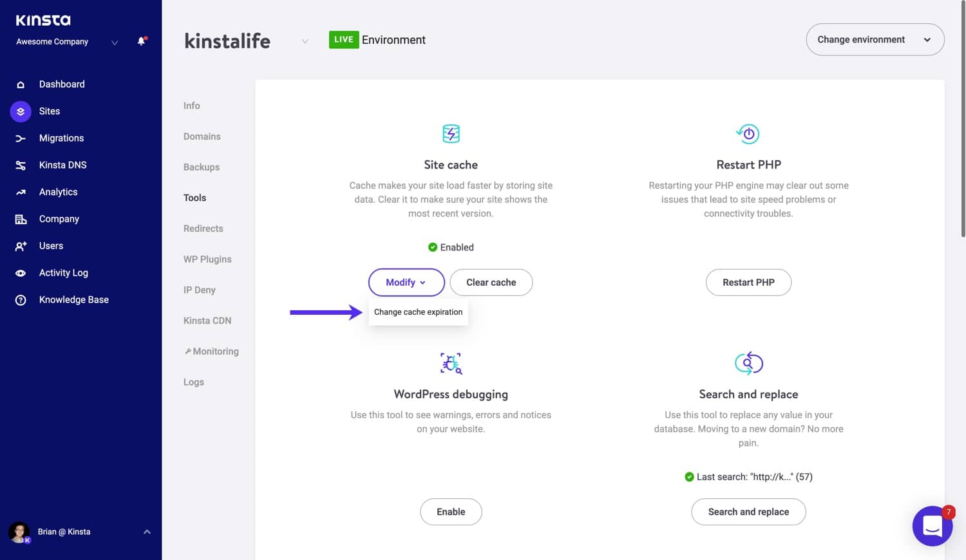This screenshot has width=966, height=560.
Task: Select the Company building icon
Action: click(20, 219)
